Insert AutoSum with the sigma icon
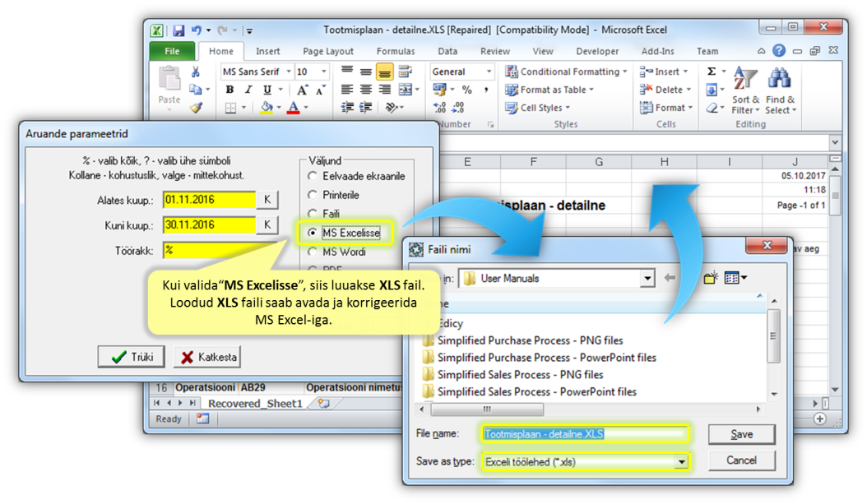867x504 pixels. click(712, 72)
